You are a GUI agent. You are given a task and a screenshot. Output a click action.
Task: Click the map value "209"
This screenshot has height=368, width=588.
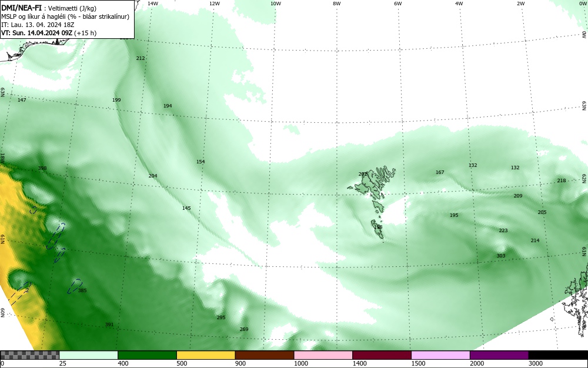518,196
